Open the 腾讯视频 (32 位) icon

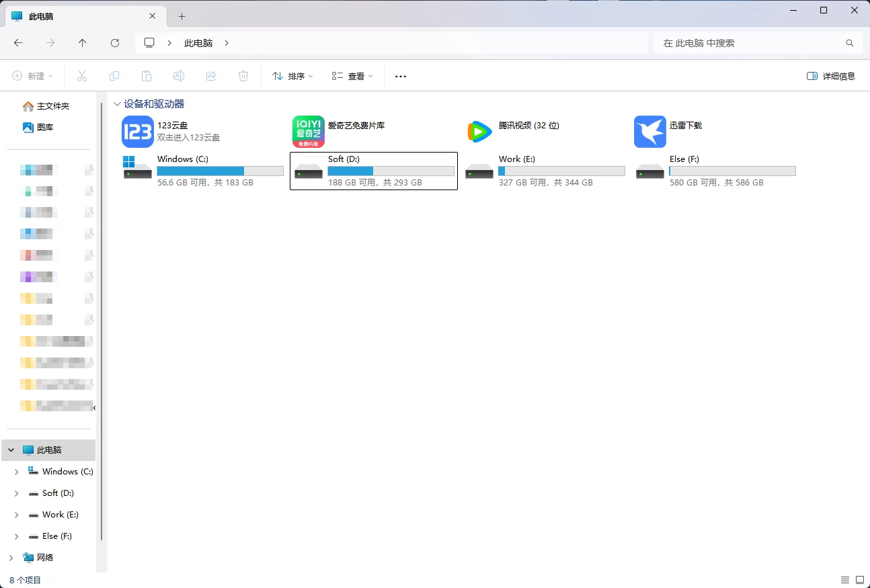point(479,132)
